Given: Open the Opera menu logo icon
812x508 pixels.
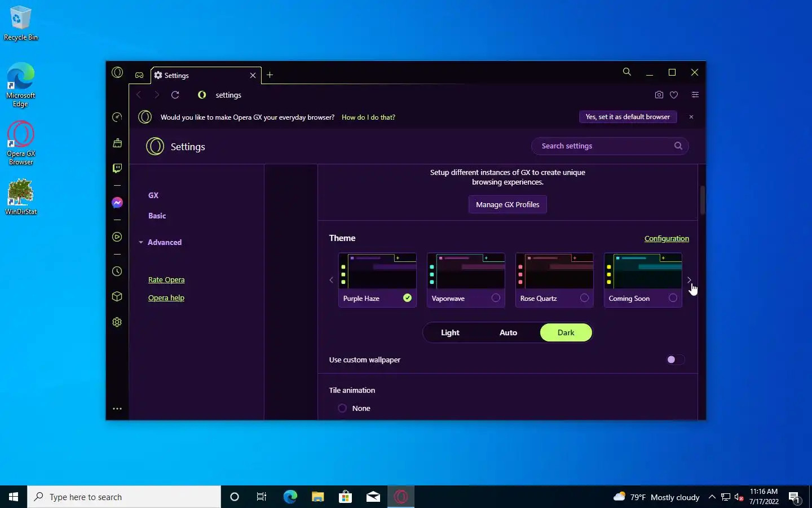Looking at the screenshot, I should (x=117, y=72).
